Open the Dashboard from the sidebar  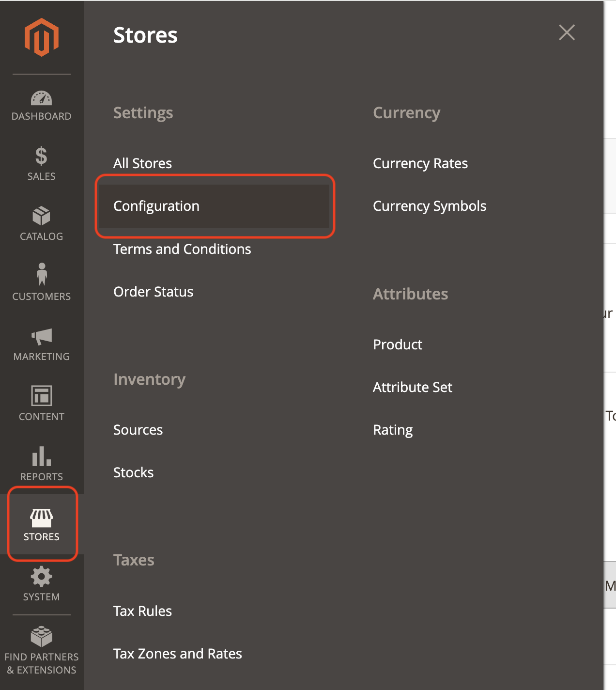click(x=41, y=104)
